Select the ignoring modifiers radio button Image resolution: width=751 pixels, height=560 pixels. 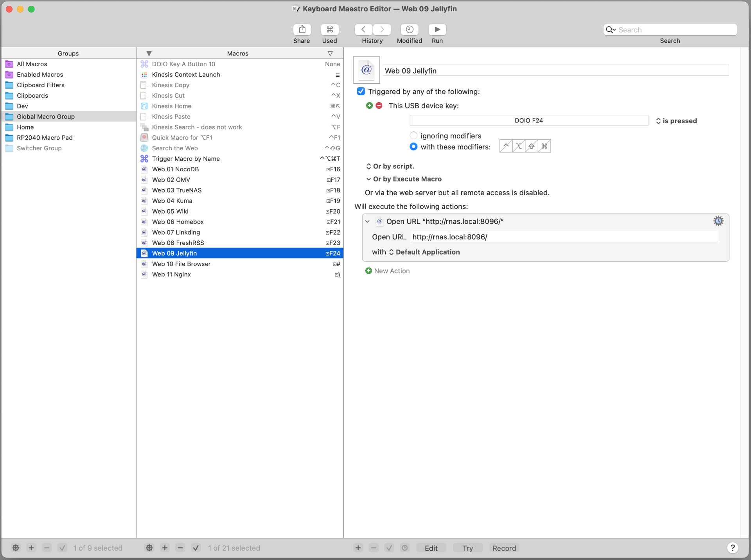coord(413,135)
